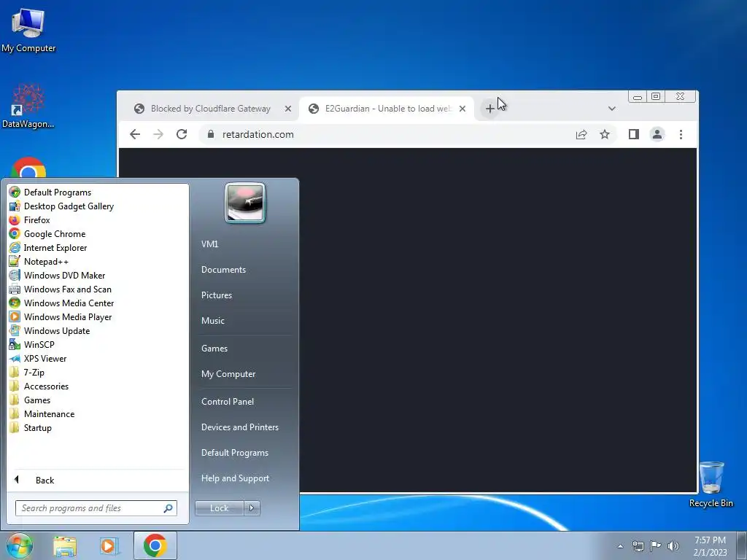Open Documents from the Start menu
This screenshot has height=560, width=747.
(x=223, y=270)
